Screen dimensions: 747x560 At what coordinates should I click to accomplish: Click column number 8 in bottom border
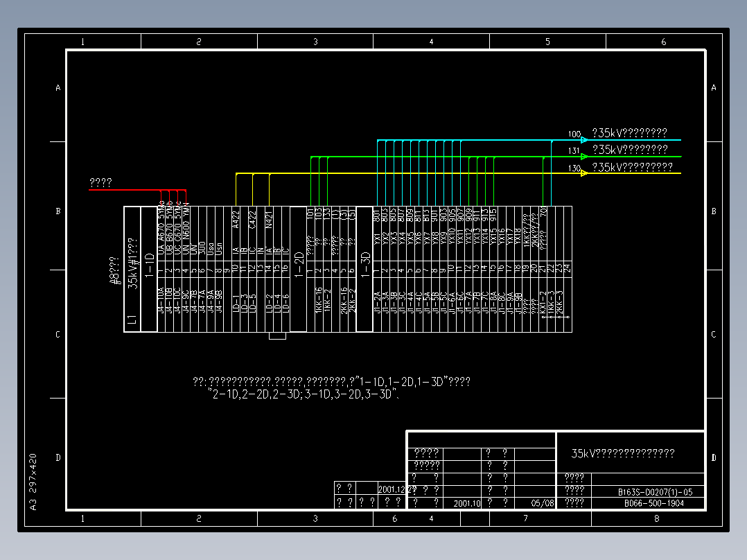tap(656, 518)
